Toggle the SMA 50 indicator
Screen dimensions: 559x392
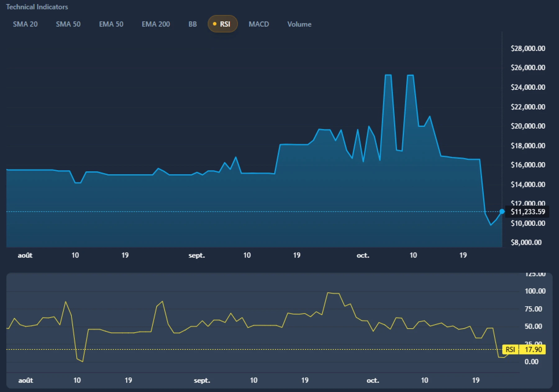[x=68, y=24]
